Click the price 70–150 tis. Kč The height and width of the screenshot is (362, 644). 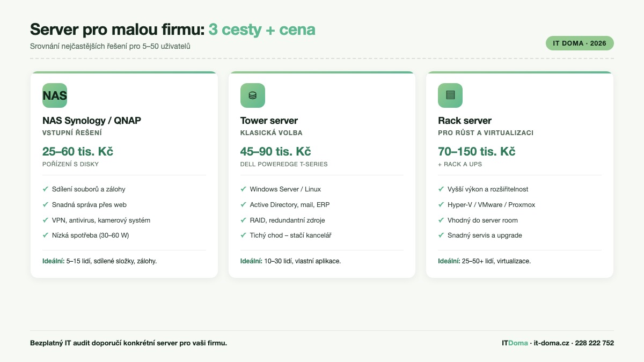pos(477,151)
